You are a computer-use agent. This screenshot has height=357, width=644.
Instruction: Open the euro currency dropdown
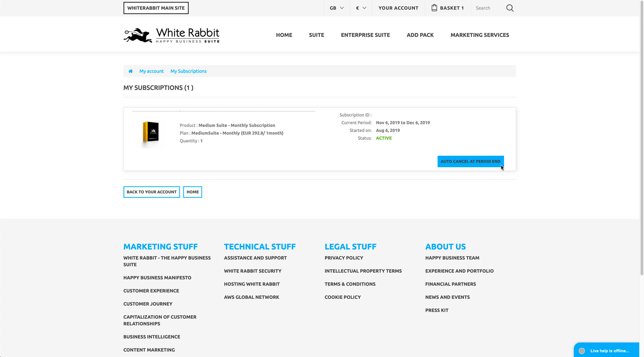[361, 8]
